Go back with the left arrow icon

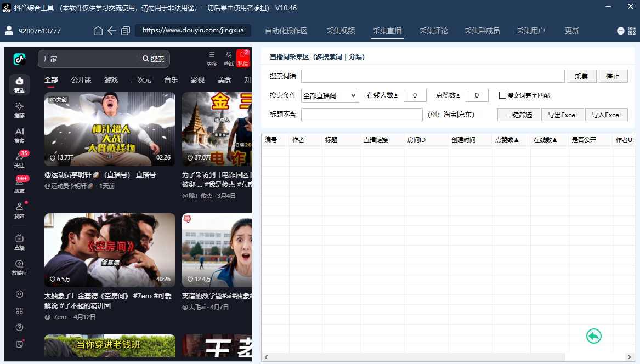pyautogui.click(x=112, y=31)
